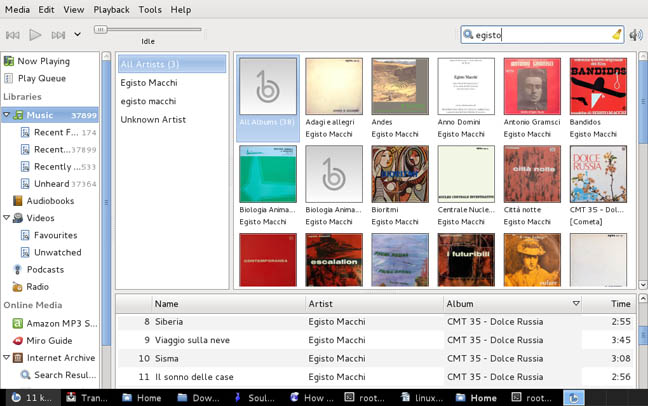Image resolution: width=648 pixels, height=406 pixels.
Task: Select the i futuribili album cover
Action: tap(466, 260)
